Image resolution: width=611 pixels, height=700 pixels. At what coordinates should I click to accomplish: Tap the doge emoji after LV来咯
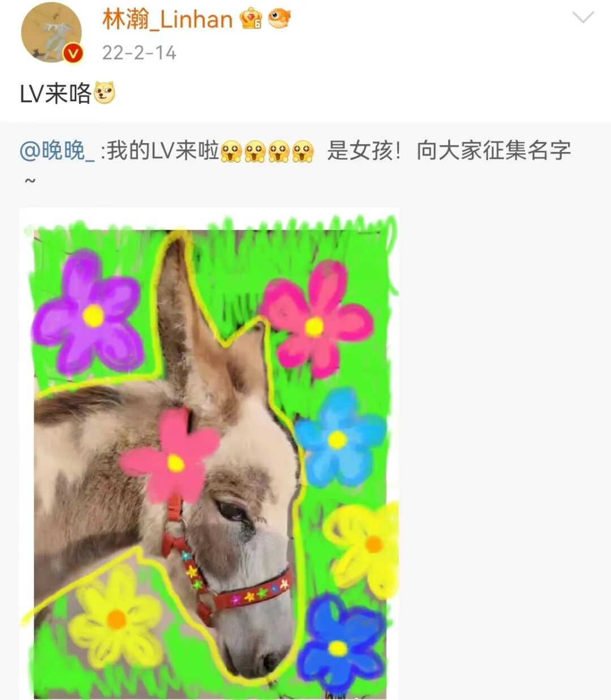point(104,93)
